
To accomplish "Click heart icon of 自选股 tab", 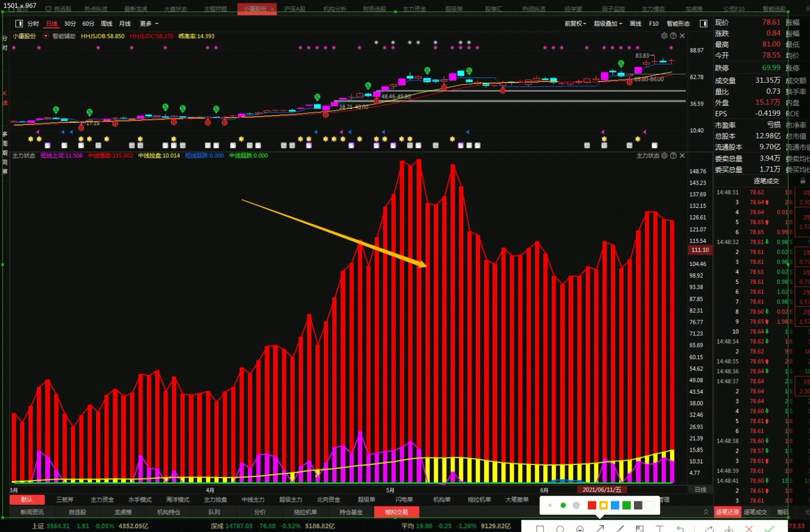I will (x=48, y=9).
